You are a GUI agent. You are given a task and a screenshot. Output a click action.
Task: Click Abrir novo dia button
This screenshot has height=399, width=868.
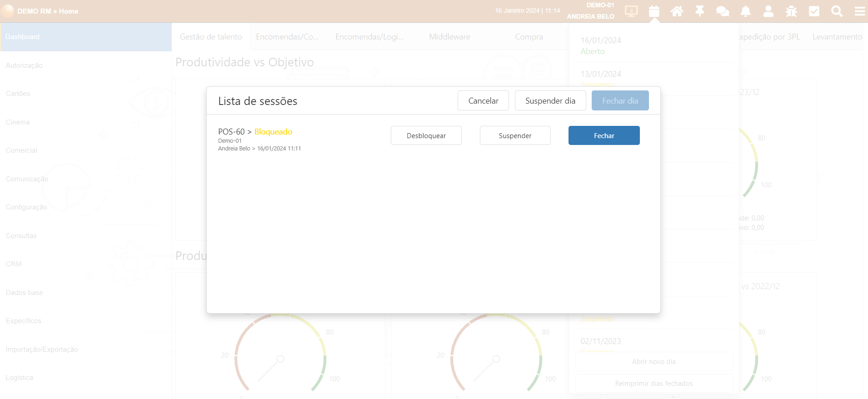point(654,362)
